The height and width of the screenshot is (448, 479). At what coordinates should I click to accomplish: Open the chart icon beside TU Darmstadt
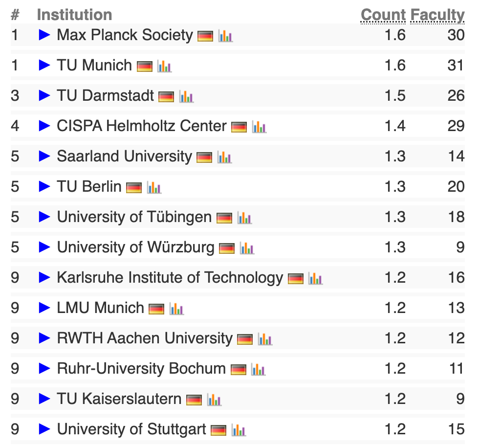tap(186, 96)
